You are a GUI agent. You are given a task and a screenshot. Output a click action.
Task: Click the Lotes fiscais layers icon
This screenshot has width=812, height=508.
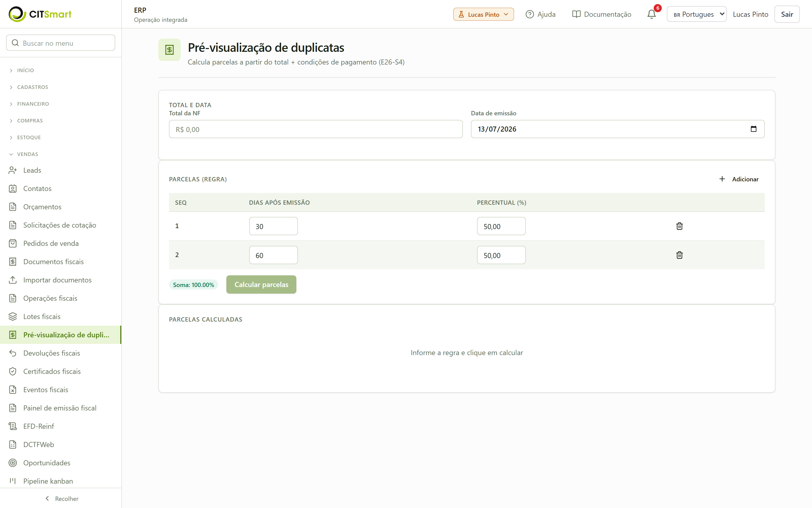pos(13,316)
